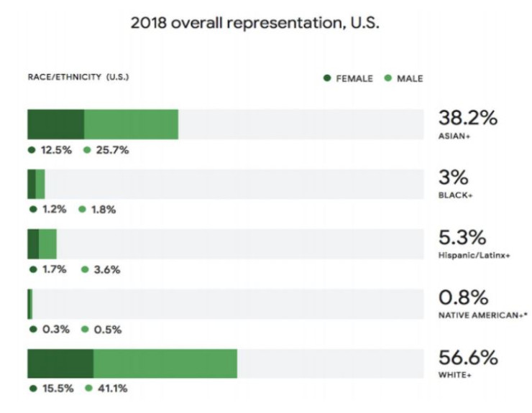Click the female dot beside 0.3%

click(x=32, y=330)
